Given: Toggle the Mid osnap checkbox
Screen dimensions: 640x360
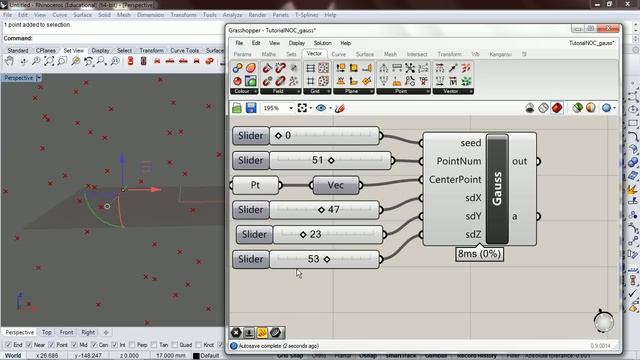Looking at the screenshot, I should click(74, 345).
